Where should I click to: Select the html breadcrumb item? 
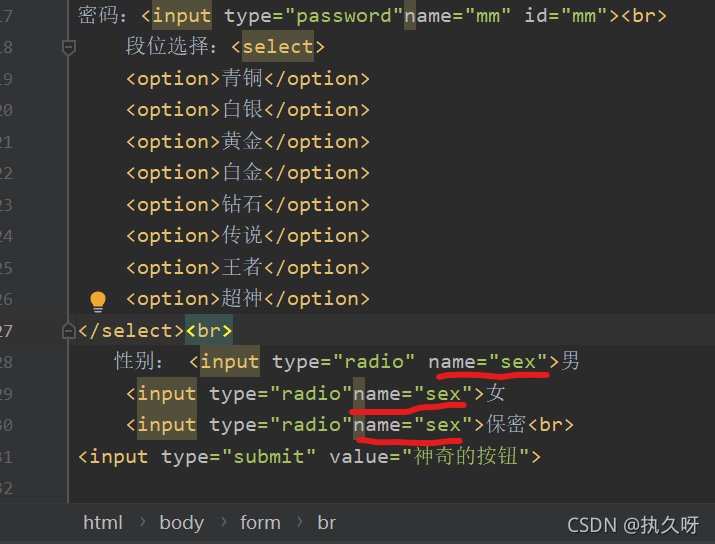pyautogui.click(x=103, y=523)
